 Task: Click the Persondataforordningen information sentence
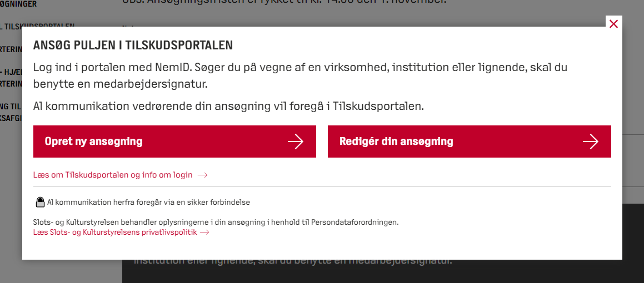click(x=216, y=223)
